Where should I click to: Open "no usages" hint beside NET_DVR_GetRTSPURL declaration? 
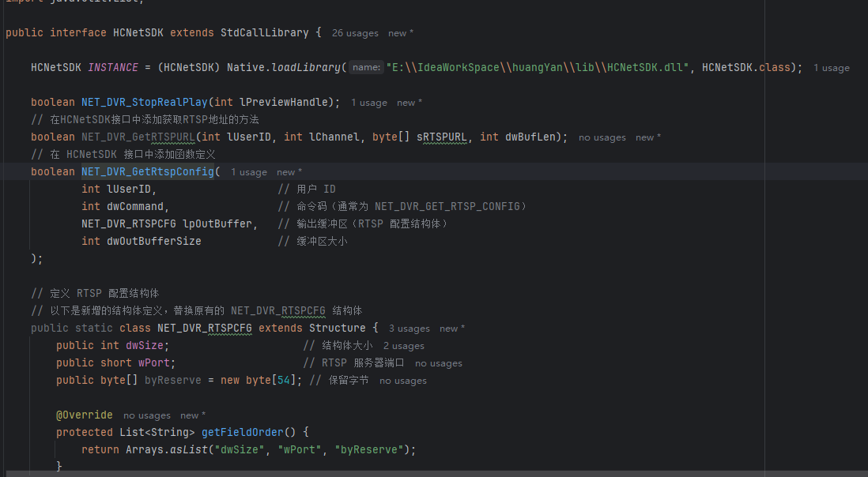pos(602,137)
